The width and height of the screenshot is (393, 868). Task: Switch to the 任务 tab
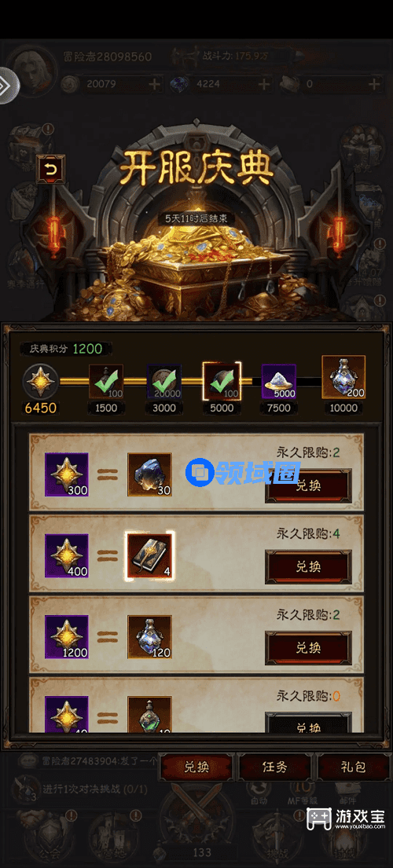(275, 767)
